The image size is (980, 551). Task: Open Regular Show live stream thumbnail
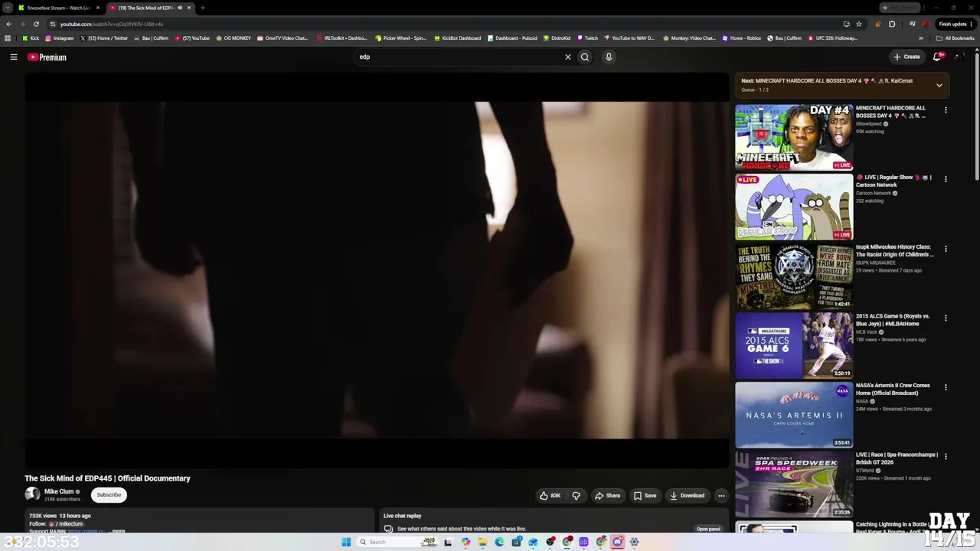pos(794,207)
